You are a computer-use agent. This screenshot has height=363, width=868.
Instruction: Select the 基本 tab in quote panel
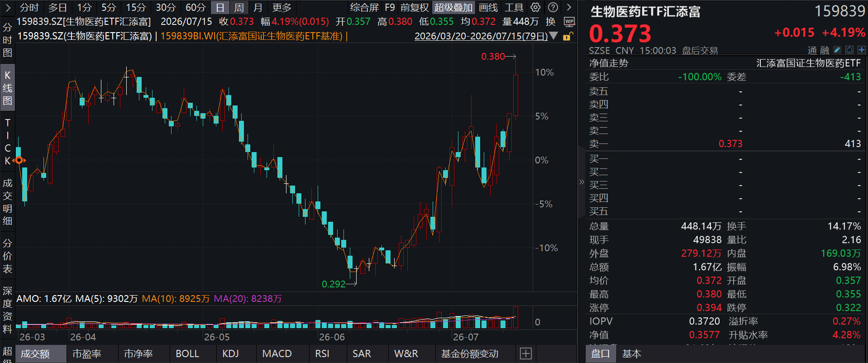click(631, 353)
